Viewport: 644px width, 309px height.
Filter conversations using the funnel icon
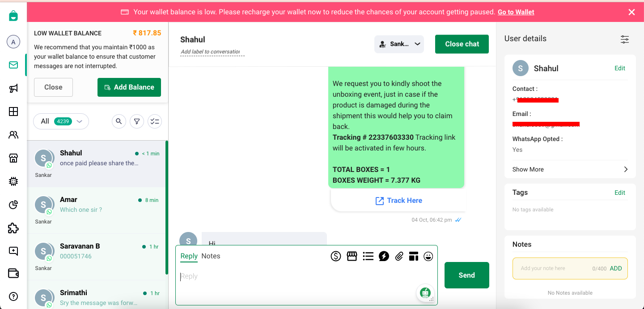136,121
